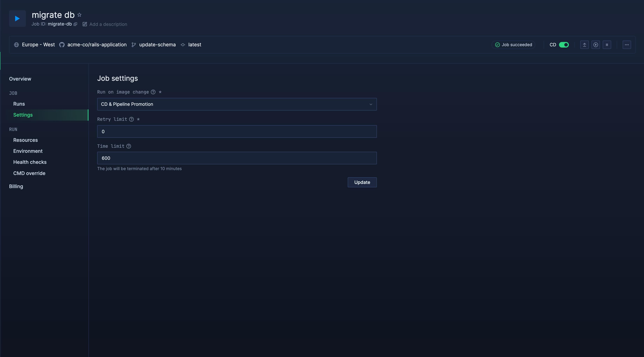Open the job export/upload action
This screenshot has height=357, width=644.
click(x=585, y=45)
